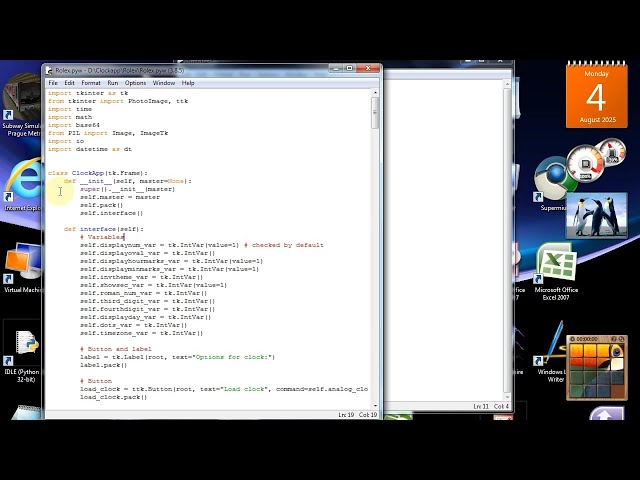The width and height of the screenshot is (640, 480).
Task: Click the scroll up arrow in the background window
Action: [x=507, y=84]
